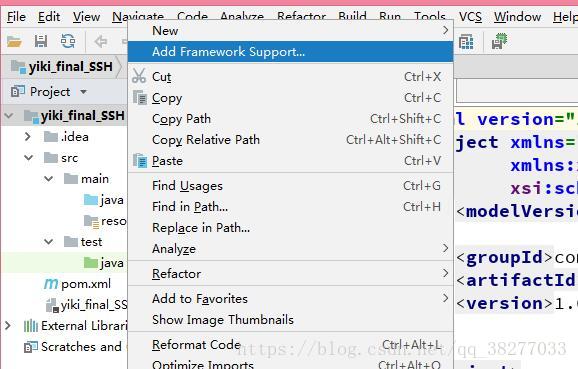Open the Help menu
Image resolution: width=578 pixels, height=369 pixels.
[x=565, y=17]
